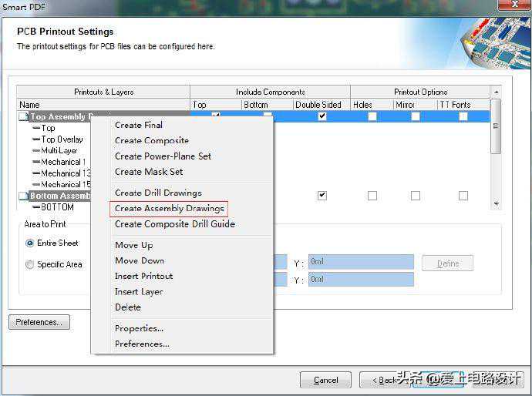Select Create Power-Plane Set menu entry
The height and width of the screenshot is (396, 532).
click(163, 156)
